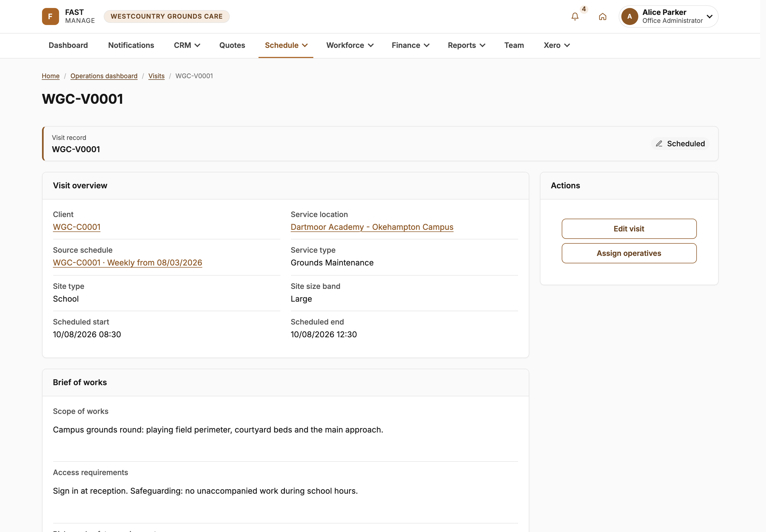Click the Site type value School
The height and width of the screenshot is (532, 766).
click(x=66, y=299)
